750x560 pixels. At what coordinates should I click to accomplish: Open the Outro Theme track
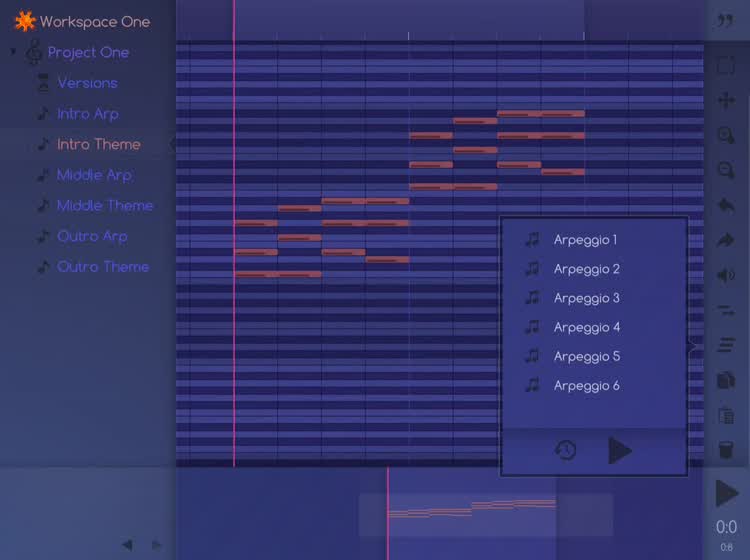103,266
